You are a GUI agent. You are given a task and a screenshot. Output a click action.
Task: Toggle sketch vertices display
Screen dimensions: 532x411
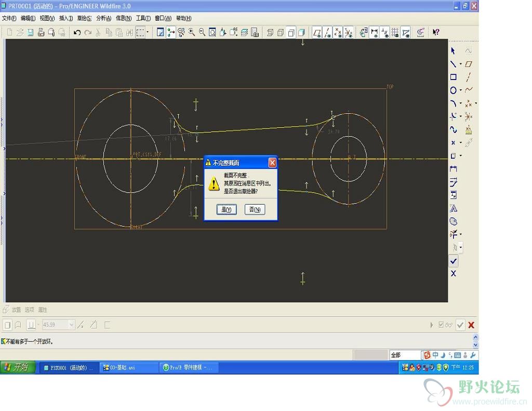pyautogui.click(x=406, y=33)
